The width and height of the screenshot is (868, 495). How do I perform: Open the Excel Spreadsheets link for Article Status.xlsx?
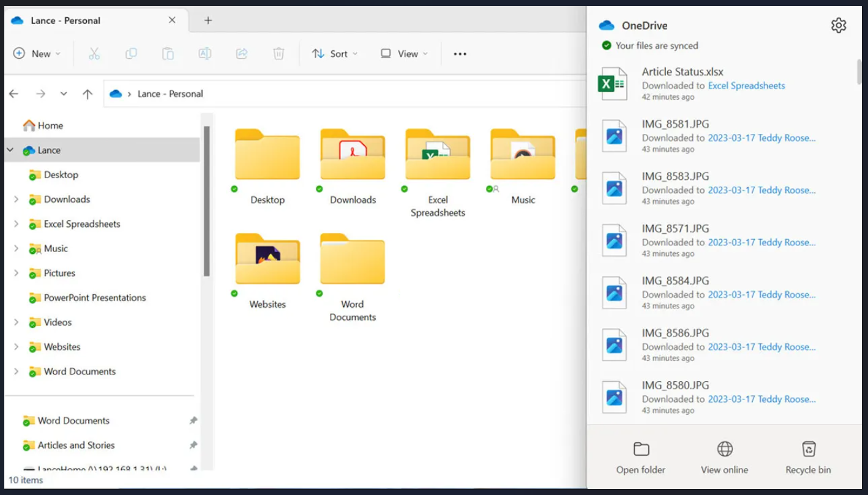click(746, 86)
